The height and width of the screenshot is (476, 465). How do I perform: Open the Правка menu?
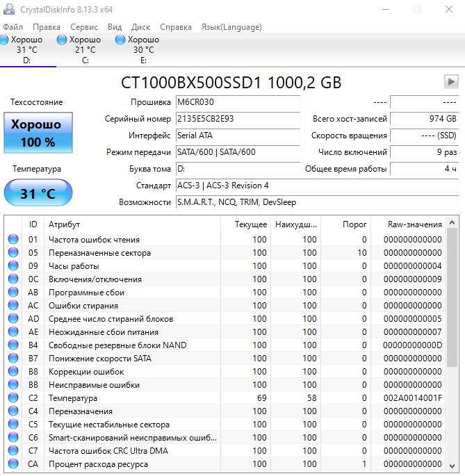coord(47,27)
